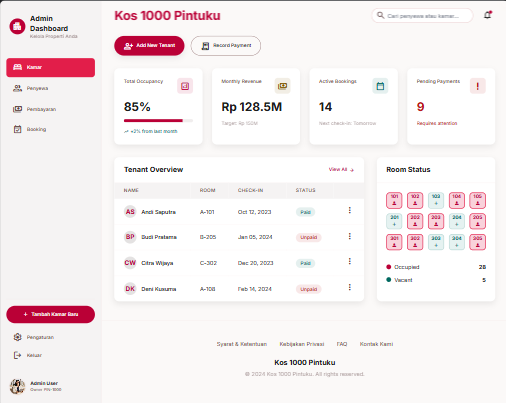Click room cell A-101

point(207,212)
